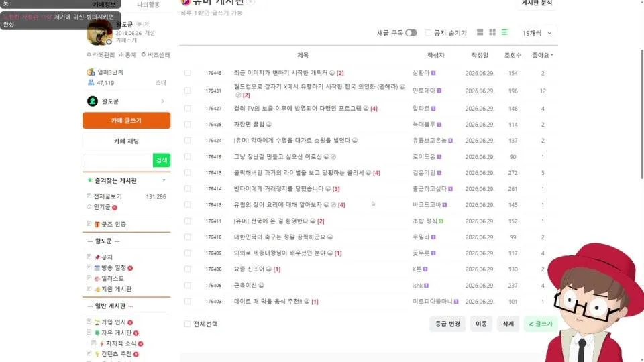Open the 가입 인사 board
The image size is (644, 362).
113,322
